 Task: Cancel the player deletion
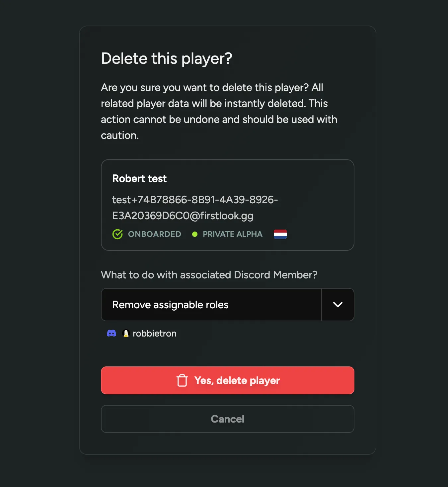(x=227, y=419)
